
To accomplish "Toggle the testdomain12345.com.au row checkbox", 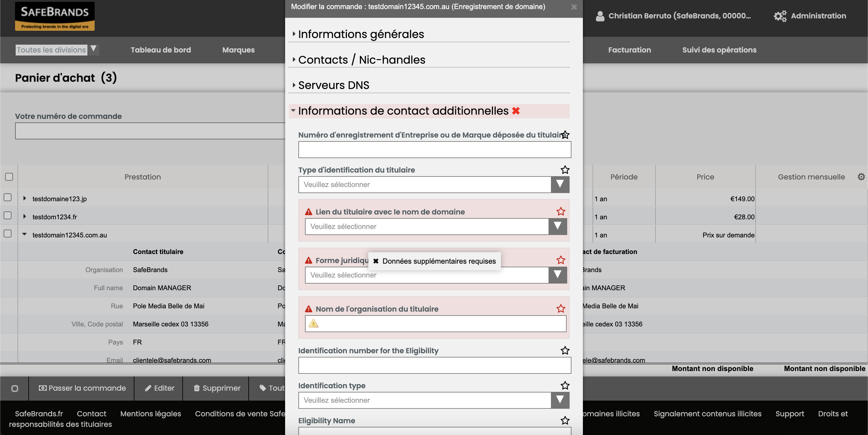I will (x=7, y=233).
